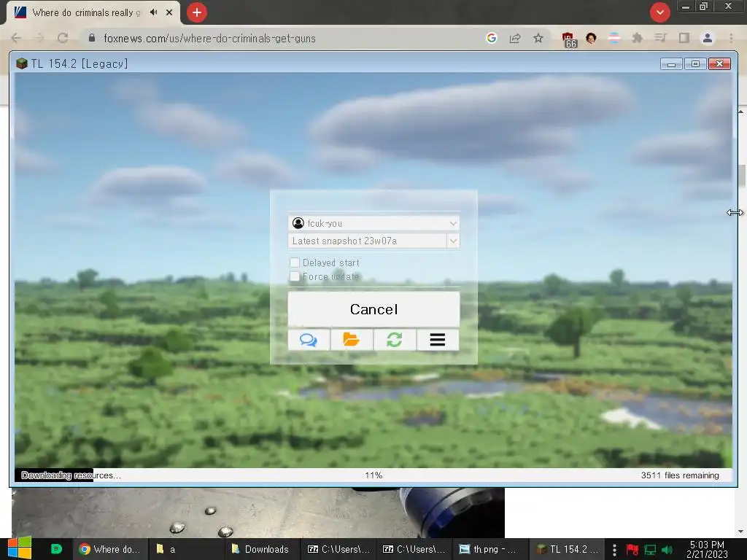Click the round face avatar extension icon
The height and width of the screenshot is (560, 747).
tap(591, 38)
